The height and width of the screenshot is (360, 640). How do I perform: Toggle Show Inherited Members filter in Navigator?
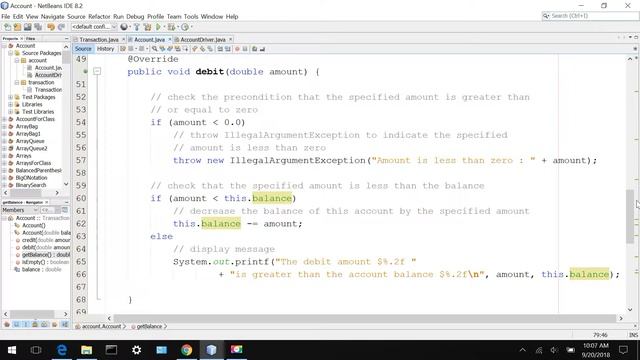pos(7,324)
